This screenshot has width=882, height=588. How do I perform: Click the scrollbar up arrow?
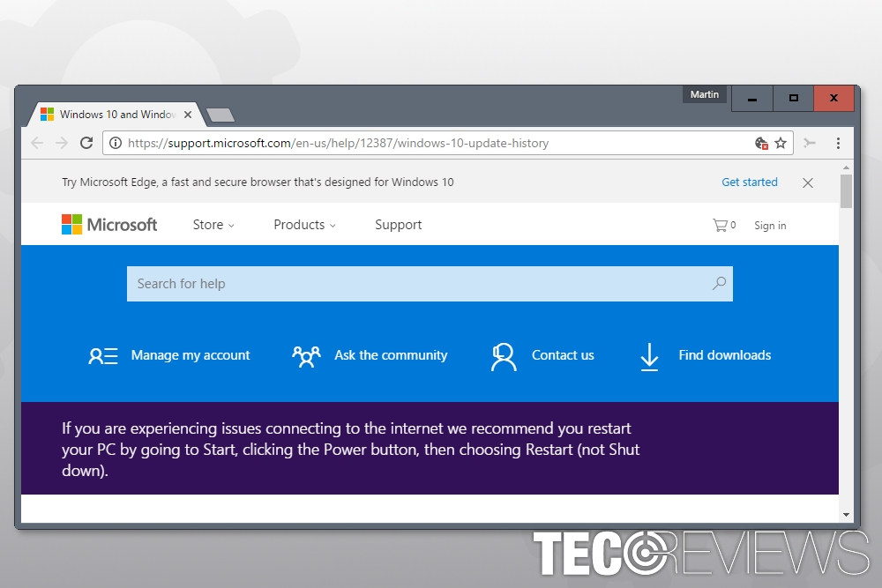tap(846, 167)
